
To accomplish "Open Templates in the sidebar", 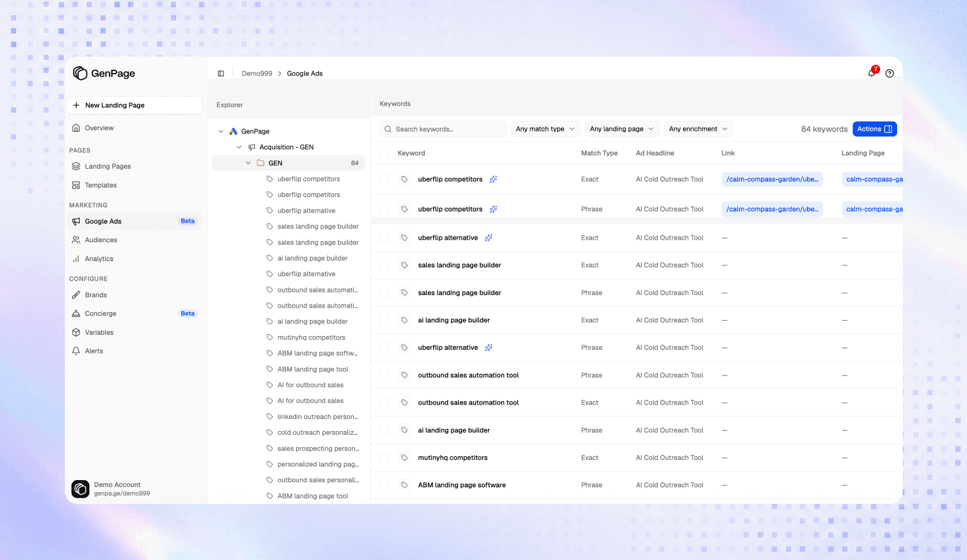I will pos(135,185).
